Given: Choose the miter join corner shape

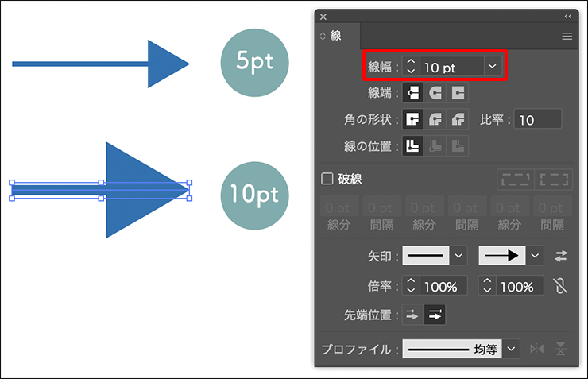Looking at the screenshot, I should coord(412,120).
